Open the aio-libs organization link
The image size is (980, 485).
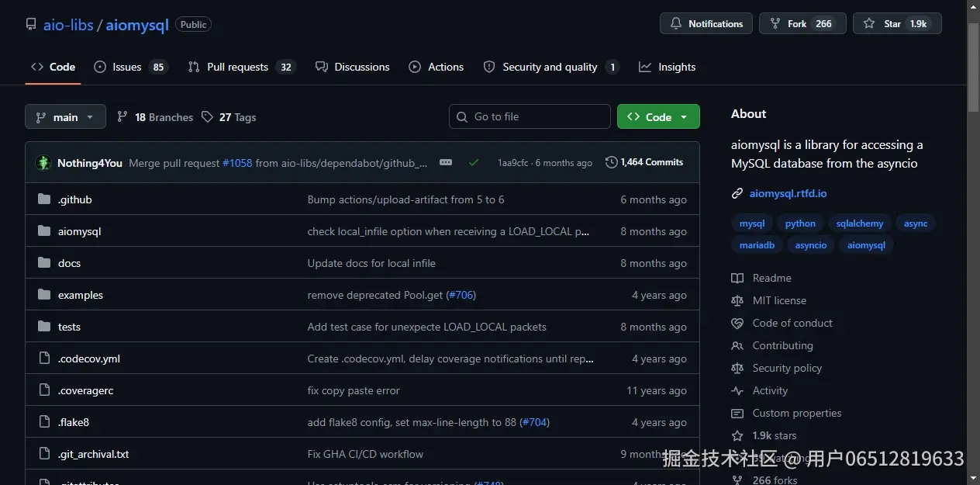pyautogui.click(x=68, y=25)
